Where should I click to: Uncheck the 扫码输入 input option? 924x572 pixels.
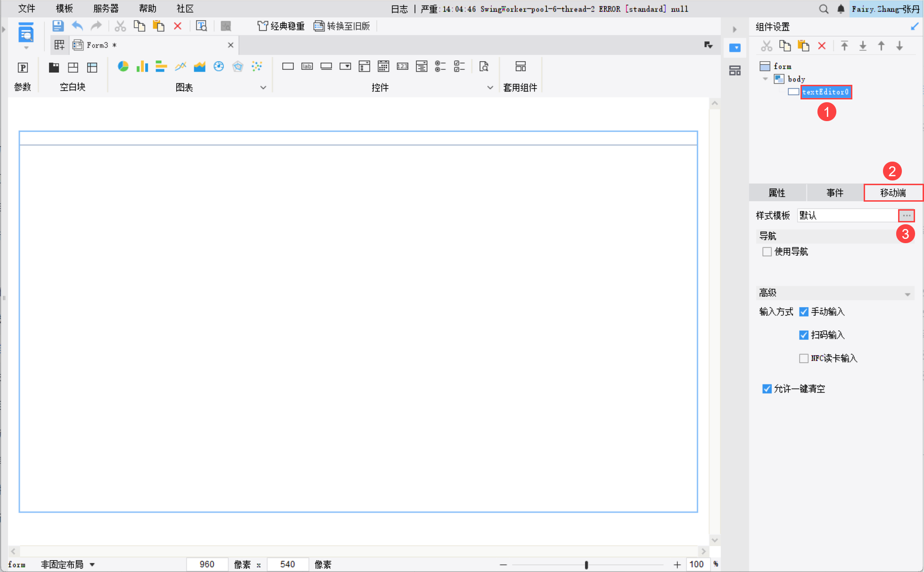point(804,335)
